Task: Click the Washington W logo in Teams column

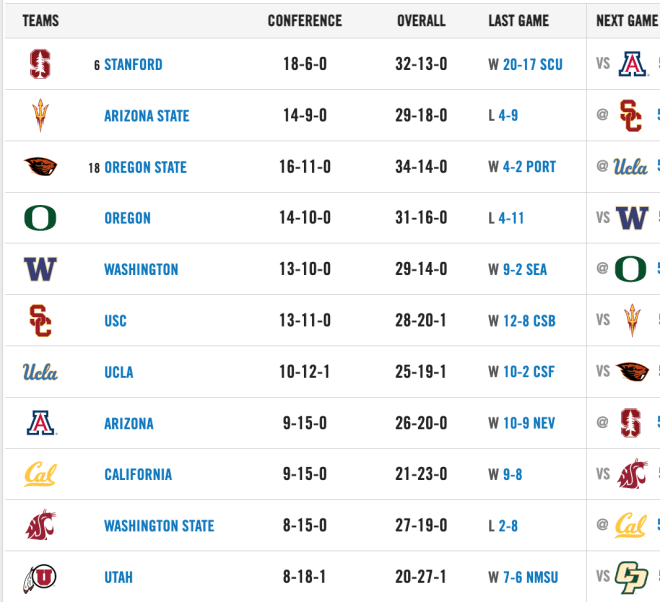Action: 40,269
